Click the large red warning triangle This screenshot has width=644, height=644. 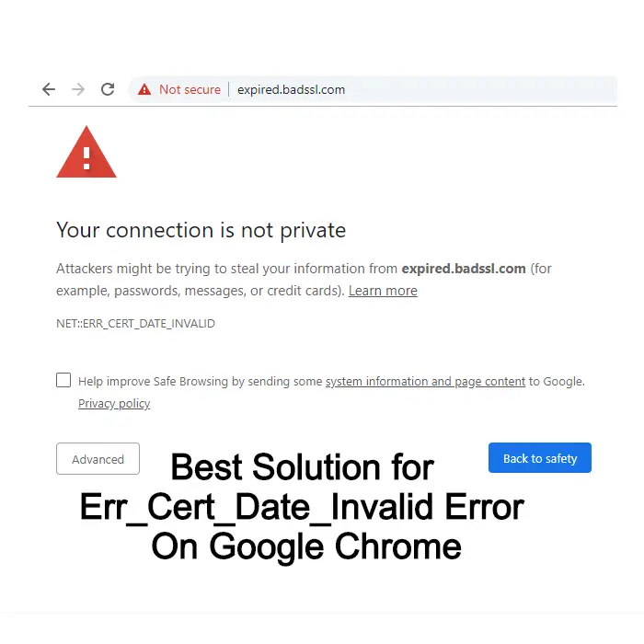(86, 152)
